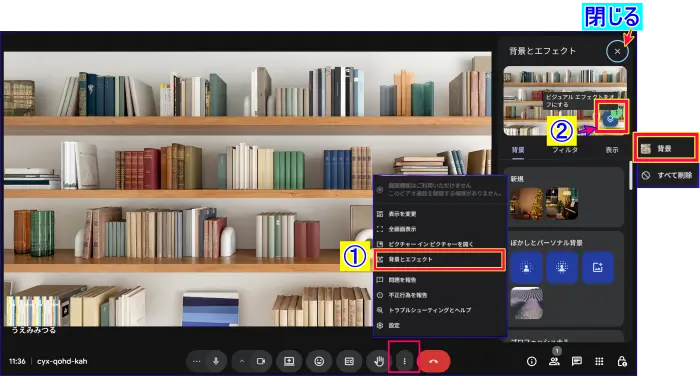Close the 背景とエフェクト panel with X
This screenshot has height=376, width=700.
click(x=617, y=51)
